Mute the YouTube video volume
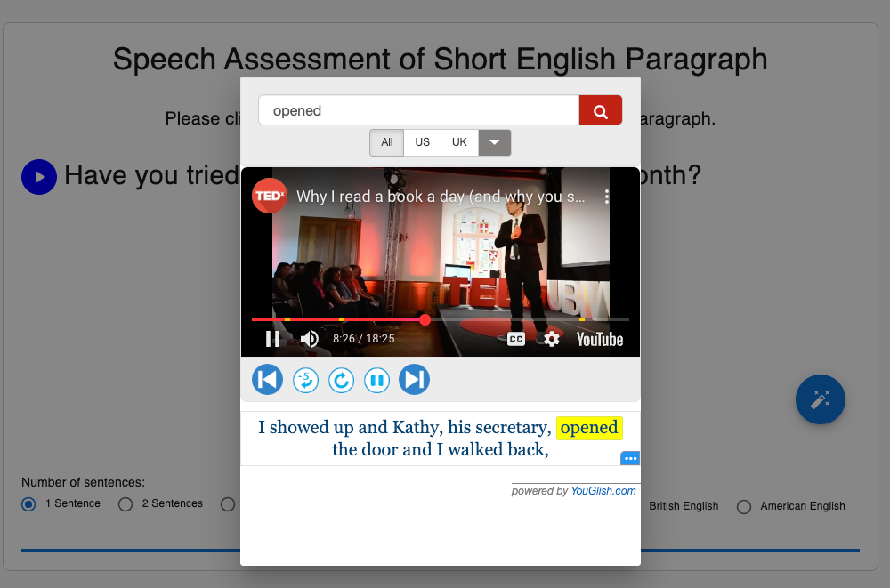The width and height of the screenshot is (890, 588). [x=310, y=339]
